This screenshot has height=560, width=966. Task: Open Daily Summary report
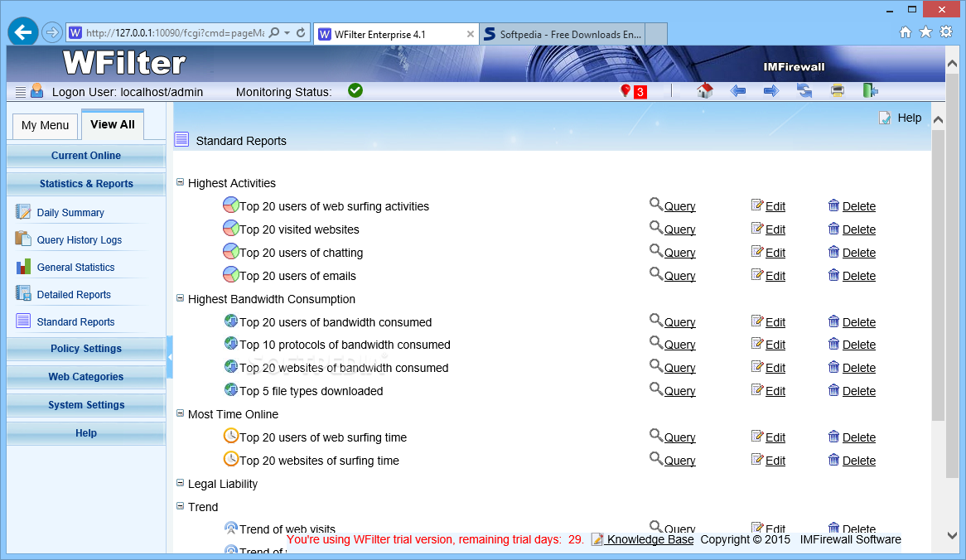tap(70, 213)
